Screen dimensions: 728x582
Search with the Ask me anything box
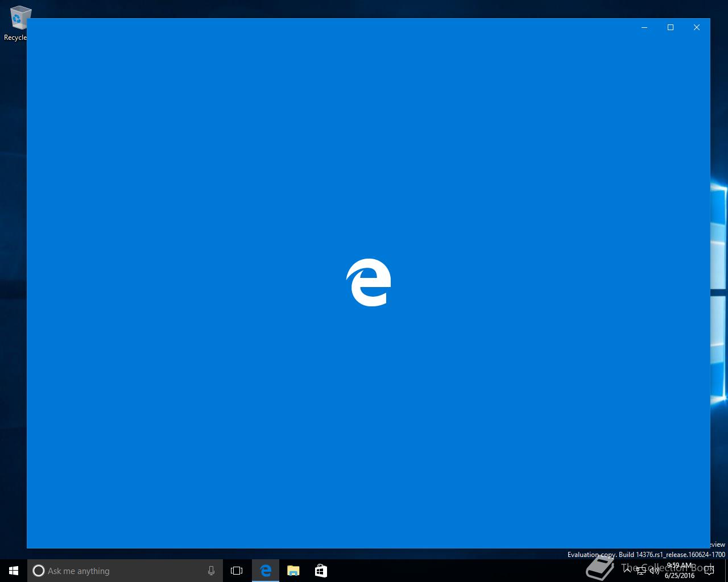(125, 571)
